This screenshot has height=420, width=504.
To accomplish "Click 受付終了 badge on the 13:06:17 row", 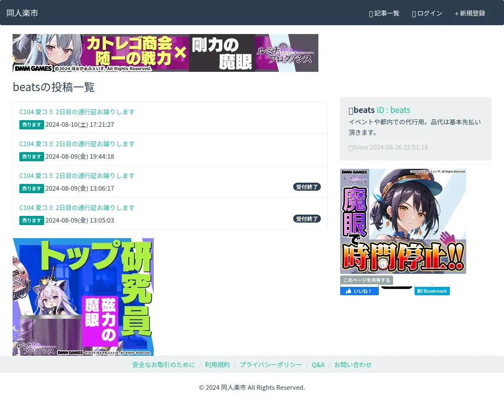I will tap(307, 187).
